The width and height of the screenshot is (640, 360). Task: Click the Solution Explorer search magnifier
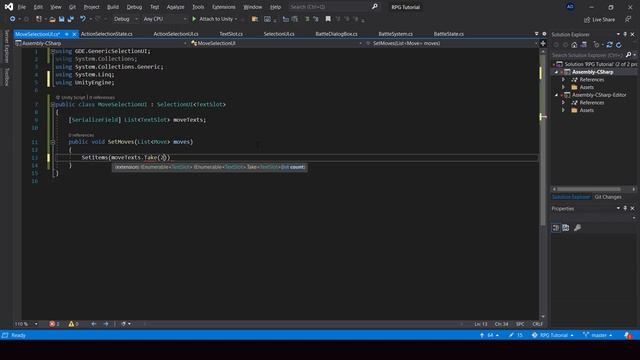point(628,55)
